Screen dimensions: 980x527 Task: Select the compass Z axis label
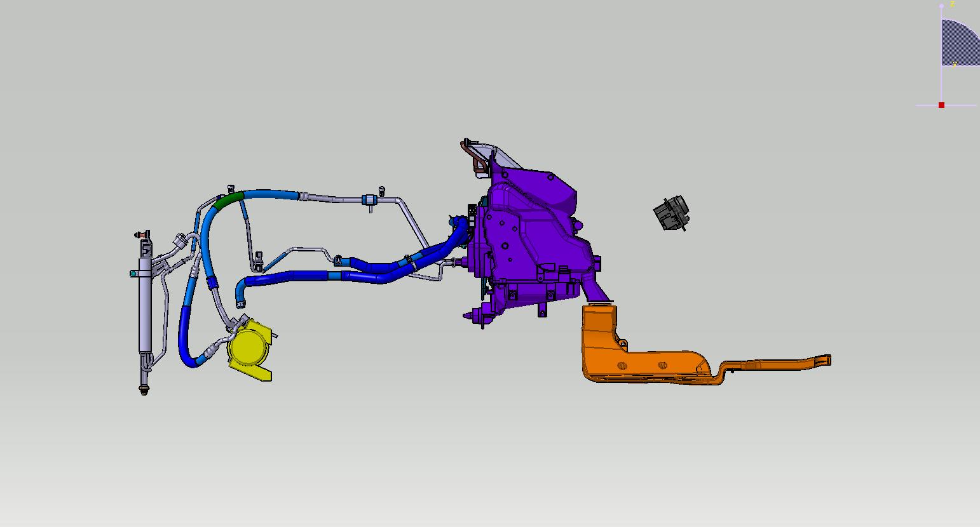pyautogui.click(x=952, y=4)
